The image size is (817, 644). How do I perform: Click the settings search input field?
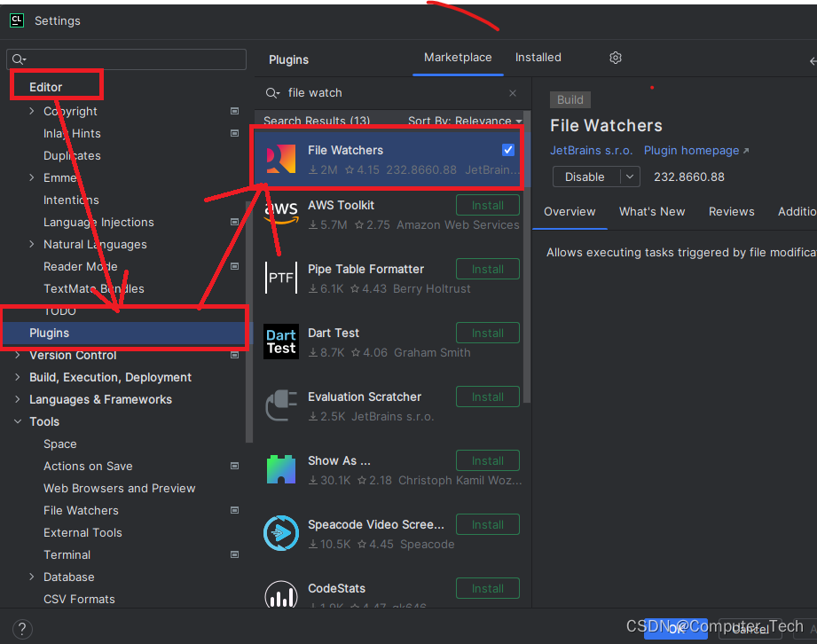tap(126, 59)
